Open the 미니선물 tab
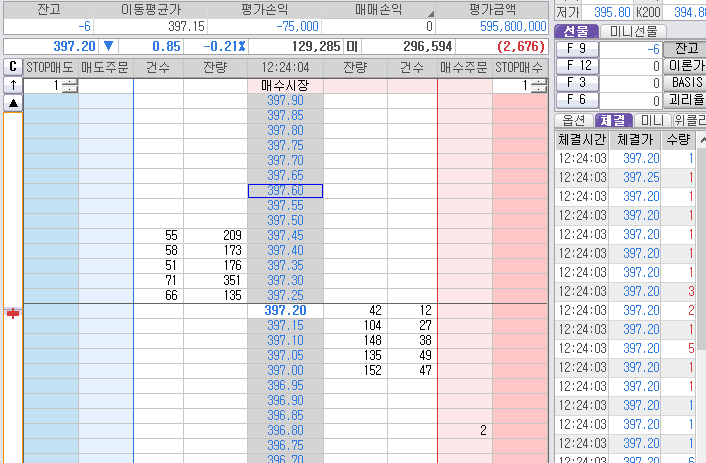The height and width of the screenshot is (463, 706). click(634, 31)
